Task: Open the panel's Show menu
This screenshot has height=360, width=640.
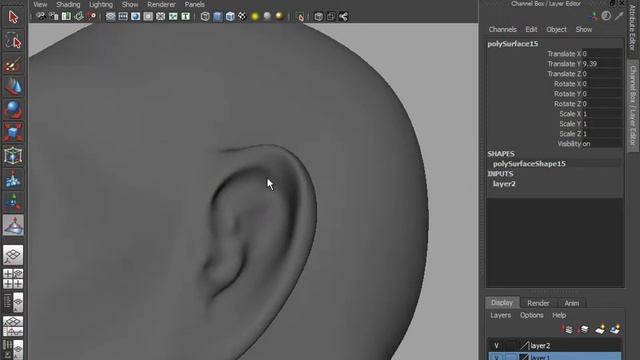Action: (x=130, y=4)
